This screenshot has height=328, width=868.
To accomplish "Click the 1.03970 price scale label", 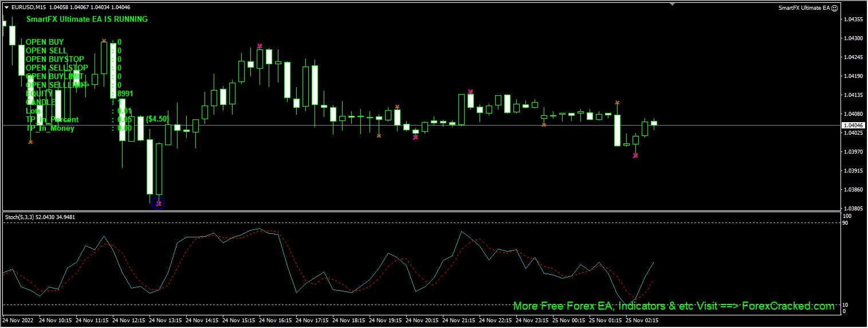I will [853, 152].
